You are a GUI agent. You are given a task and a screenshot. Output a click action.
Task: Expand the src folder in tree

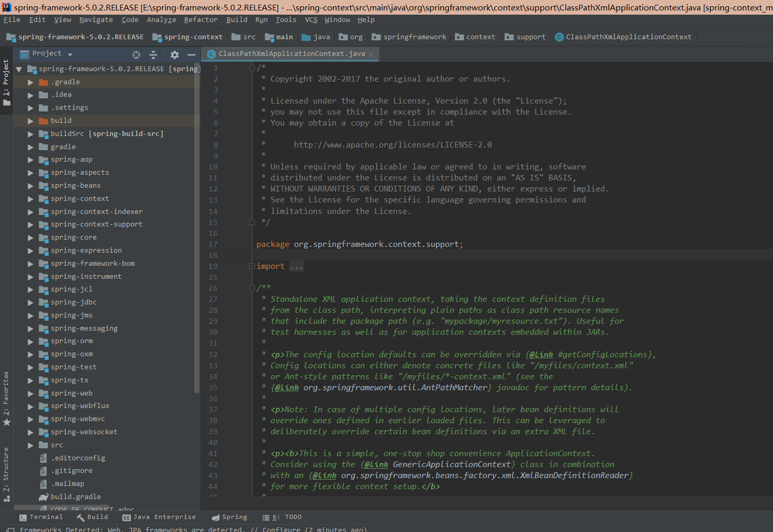tap(30, 445)
